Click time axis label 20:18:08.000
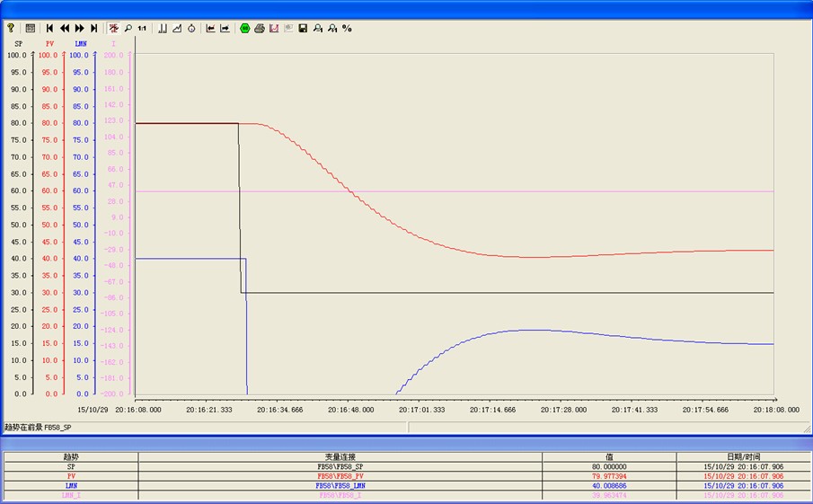 [x=776, y=410]
